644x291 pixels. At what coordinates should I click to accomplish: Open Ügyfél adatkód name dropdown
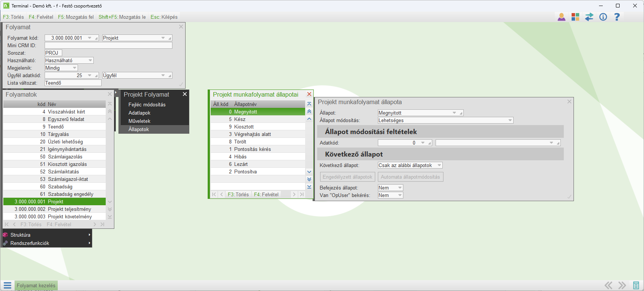pyautogui.click(x=163, y=75)
